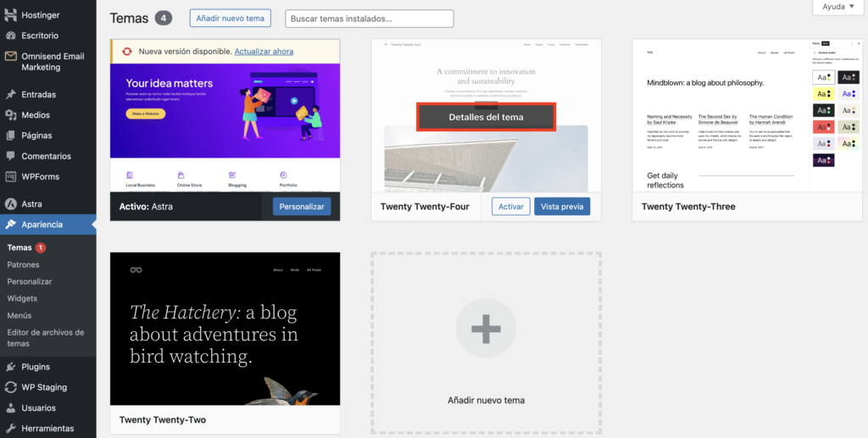This screenshot has width=868, height=438.
Task: Open the Escritorio menu label
Action: 40,36
